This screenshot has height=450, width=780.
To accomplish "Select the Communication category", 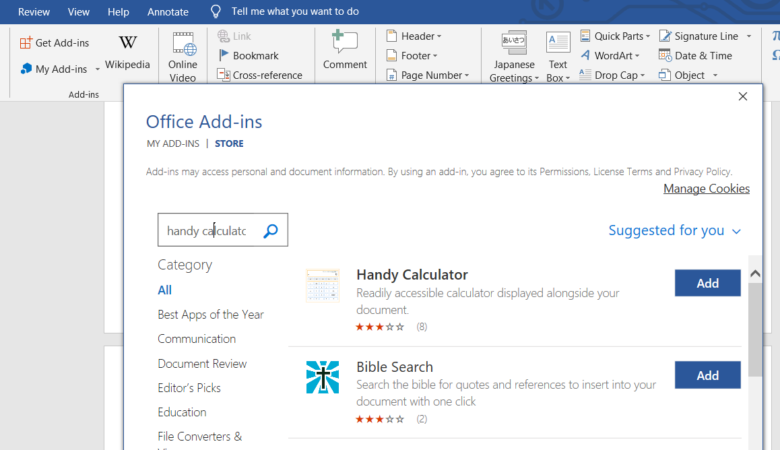I will click(196, 339).
